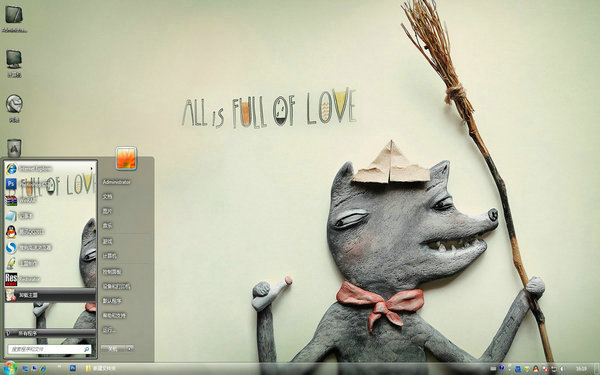The image size is (600, 375).
Task: Open the Recycle Bin desktop icon
Action: coord(14,148)
